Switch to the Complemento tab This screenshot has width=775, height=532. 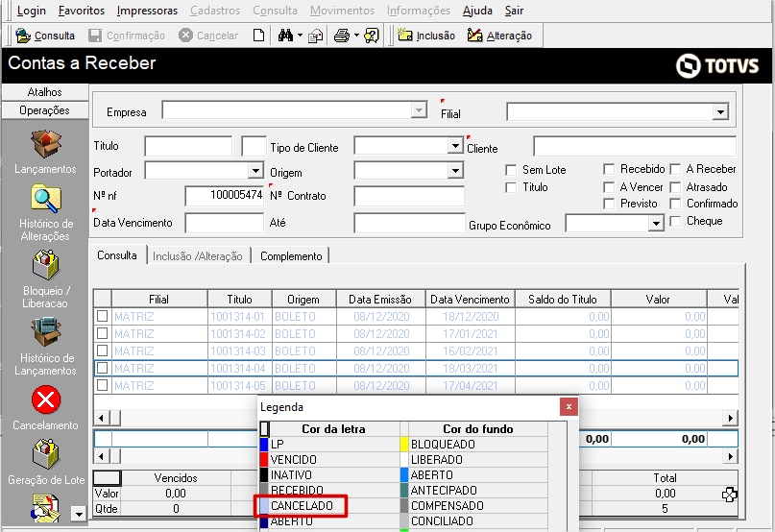(291, 256)
